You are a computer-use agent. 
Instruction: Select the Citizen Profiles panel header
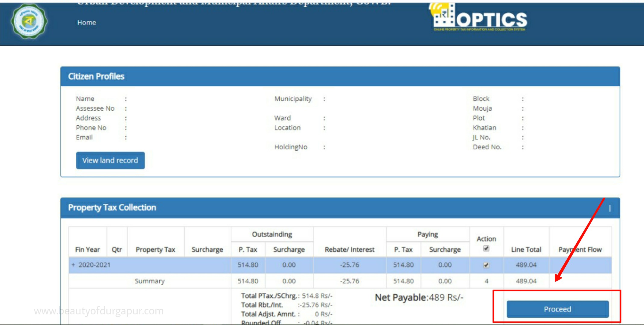[x=96, y=76]
